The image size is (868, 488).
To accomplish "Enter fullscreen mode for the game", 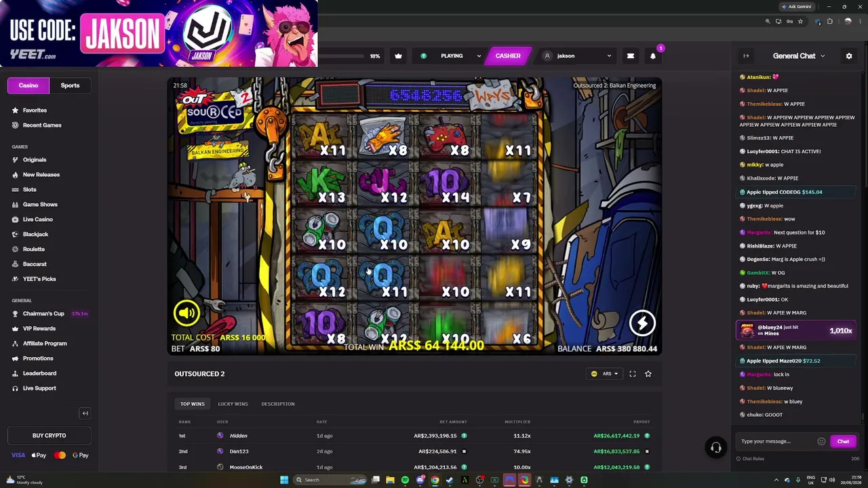I will [632, 373].
